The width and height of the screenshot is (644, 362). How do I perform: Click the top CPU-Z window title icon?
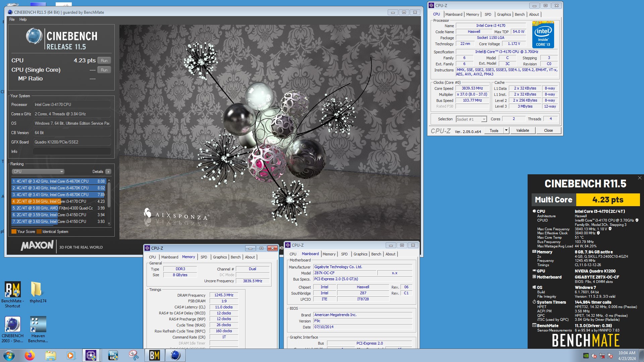pyautogui.click(x=431, y=5)
